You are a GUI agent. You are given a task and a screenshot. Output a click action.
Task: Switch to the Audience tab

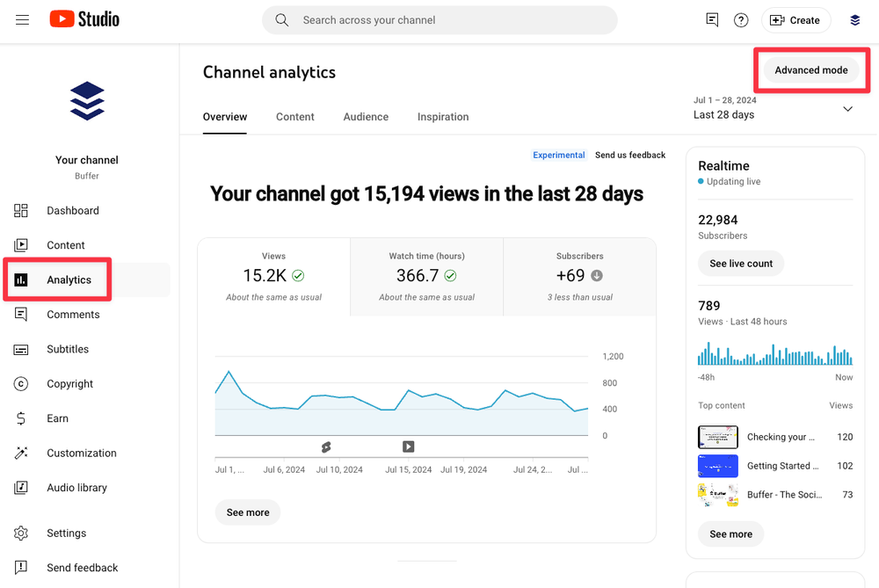366,117
